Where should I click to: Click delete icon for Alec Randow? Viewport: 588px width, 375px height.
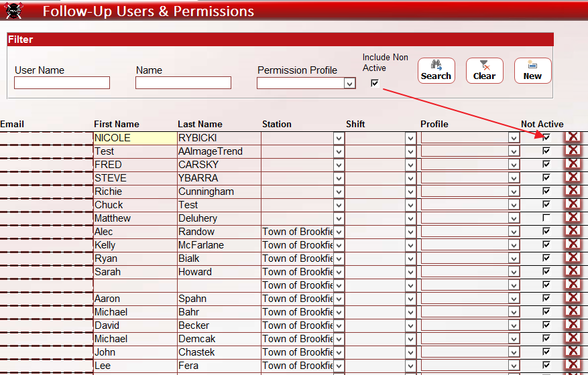coord(573,232)
